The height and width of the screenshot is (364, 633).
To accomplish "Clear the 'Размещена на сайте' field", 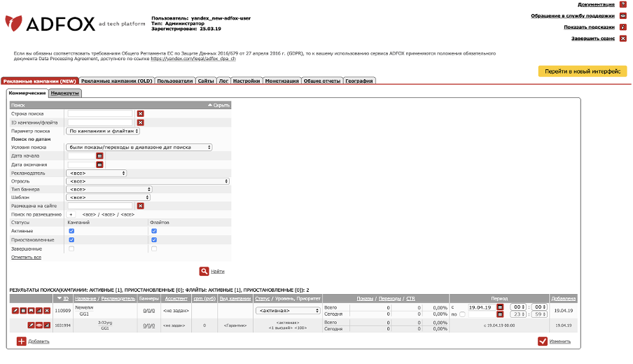I will pos(140,206).
